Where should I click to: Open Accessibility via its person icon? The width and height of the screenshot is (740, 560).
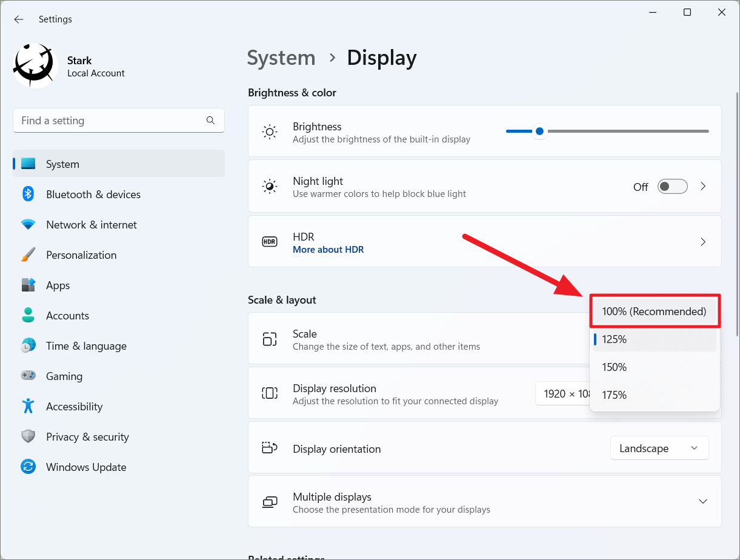pyautogui.click(x=28, y=406)
